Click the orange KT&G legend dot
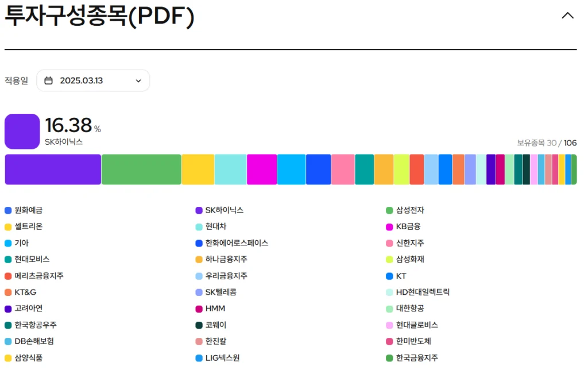 tap(8, 292)
